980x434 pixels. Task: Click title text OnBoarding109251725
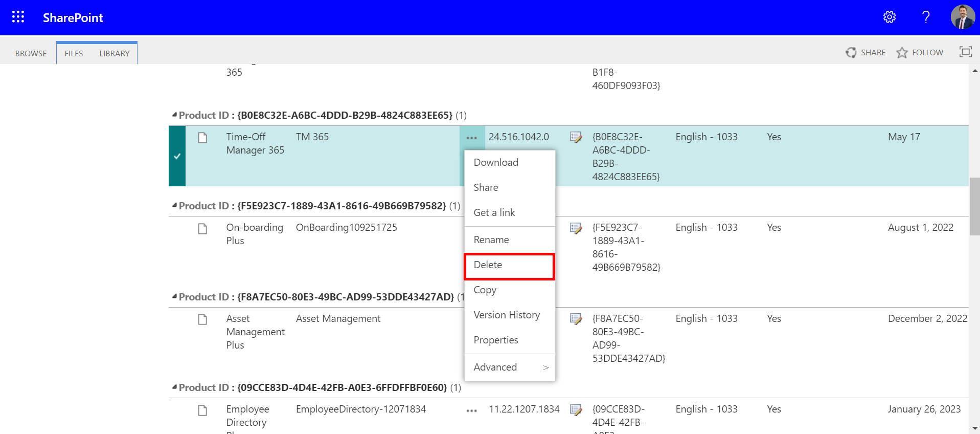346,227
